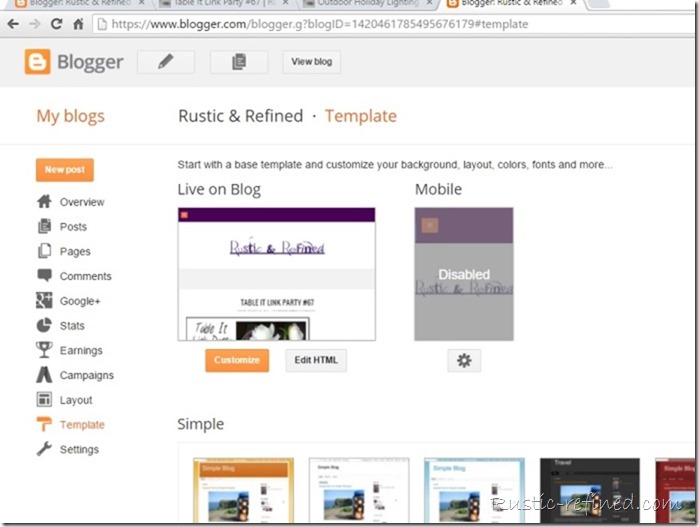Click the View blog button

[312, 62]
